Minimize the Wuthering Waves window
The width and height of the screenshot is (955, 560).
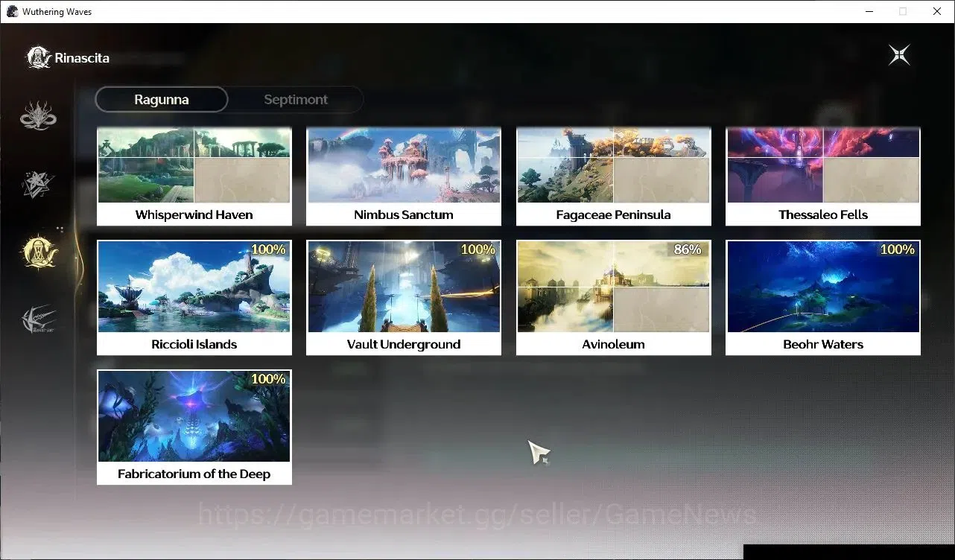[x=870, y=12]
